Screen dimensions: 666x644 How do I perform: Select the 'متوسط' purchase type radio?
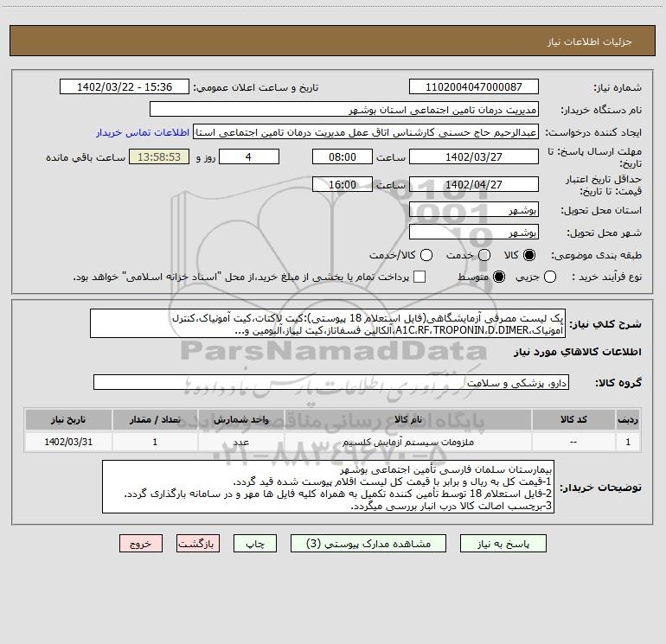(x=499, y=277)
